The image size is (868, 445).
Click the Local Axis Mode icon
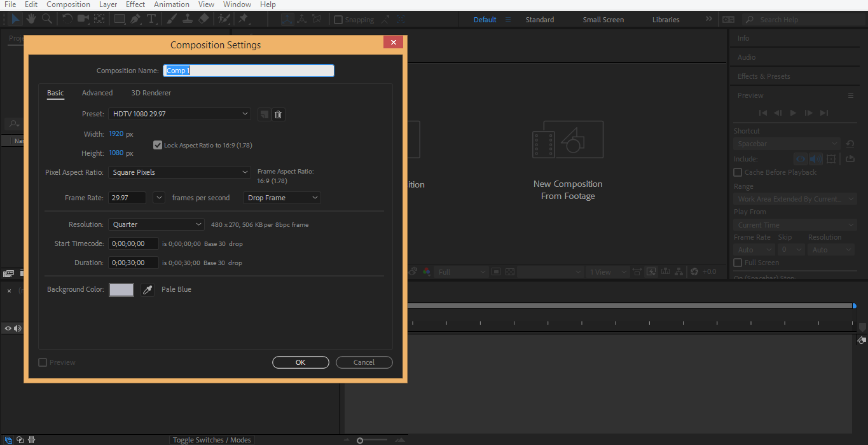tap(287, 20)
